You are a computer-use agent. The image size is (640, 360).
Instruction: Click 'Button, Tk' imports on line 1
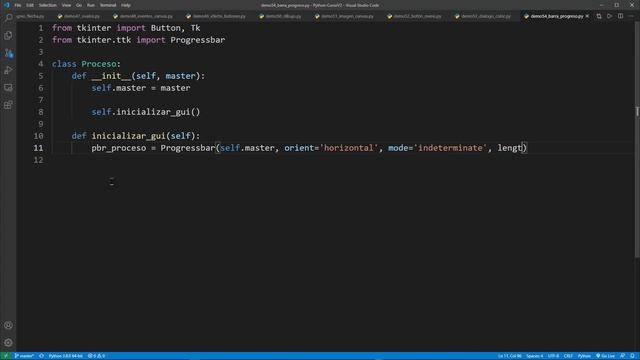(x=176, y=28)
